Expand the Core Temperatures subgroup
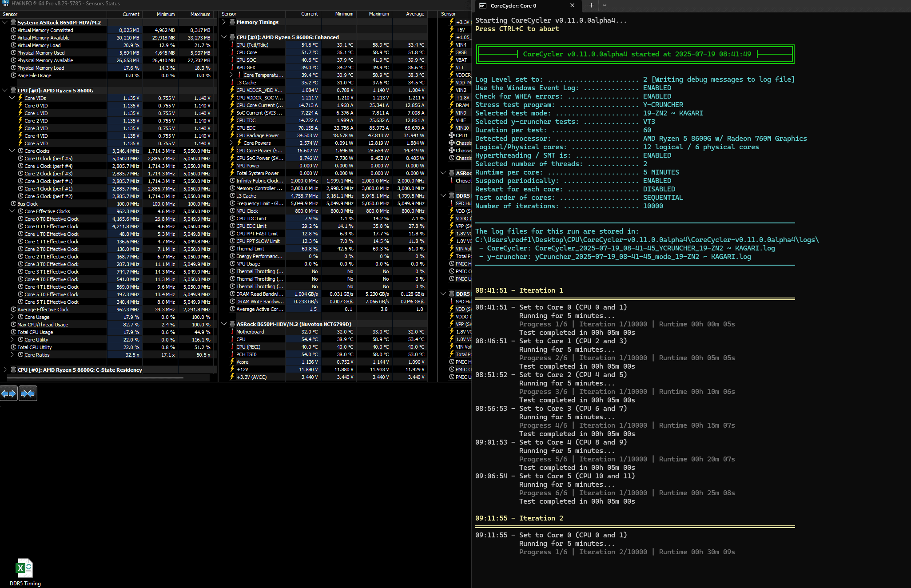The height and width of the screenshot is (588, 911). (x=231, y=75)
